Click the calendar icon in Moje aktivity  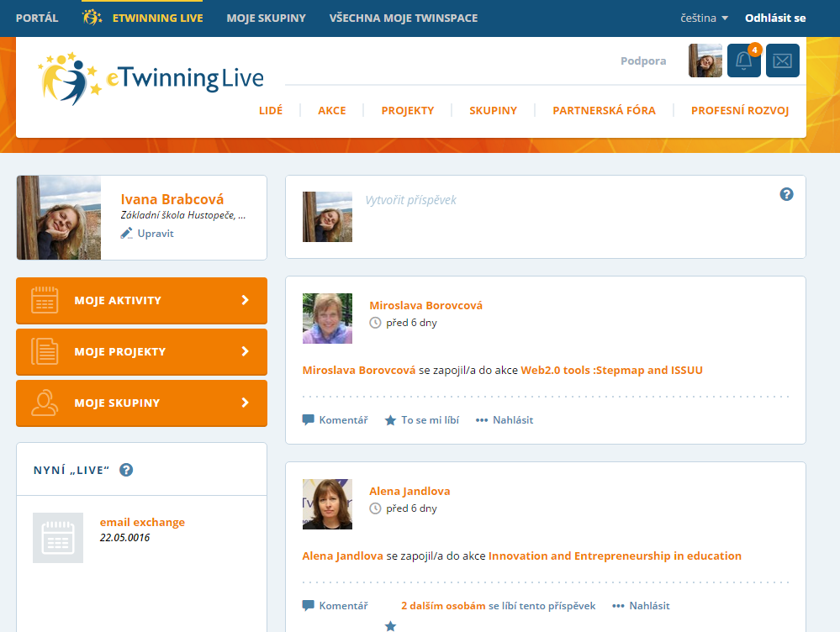(45, 300)
